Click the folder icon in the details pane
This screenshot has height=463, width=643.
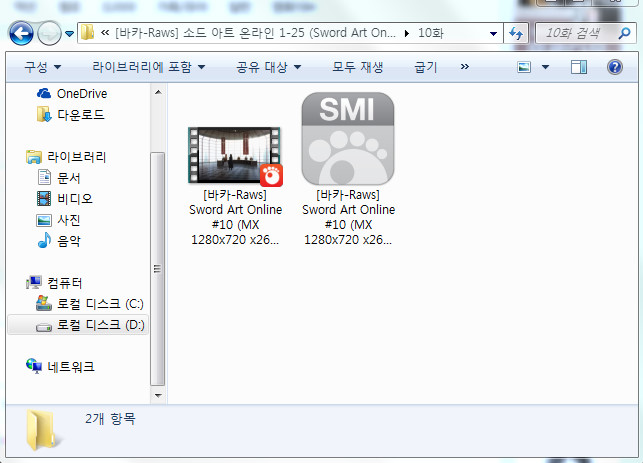(x=42, y=430)
